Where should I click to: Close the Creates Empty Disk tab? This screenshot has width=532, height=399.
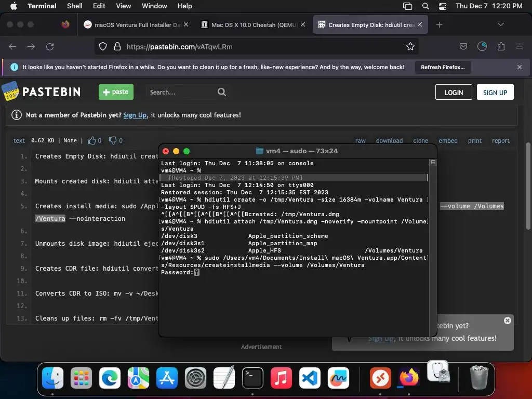click(420, 24)
